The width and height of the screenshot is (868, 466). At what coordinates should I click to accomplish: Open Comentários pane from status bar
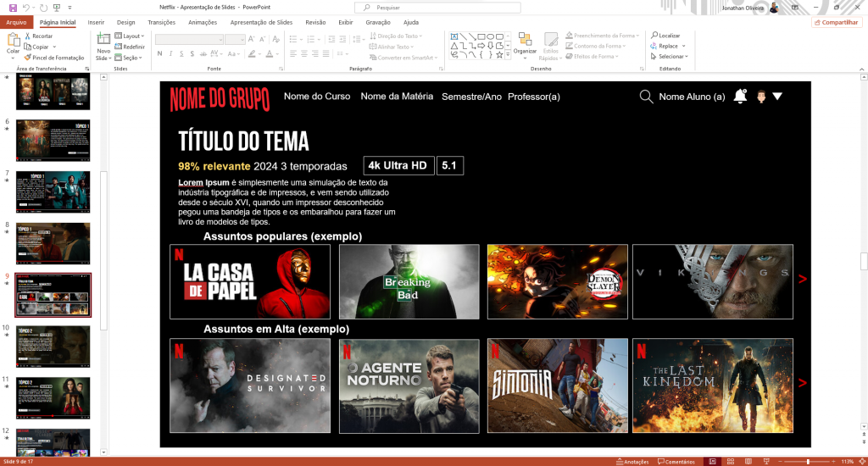click(676, 462)
